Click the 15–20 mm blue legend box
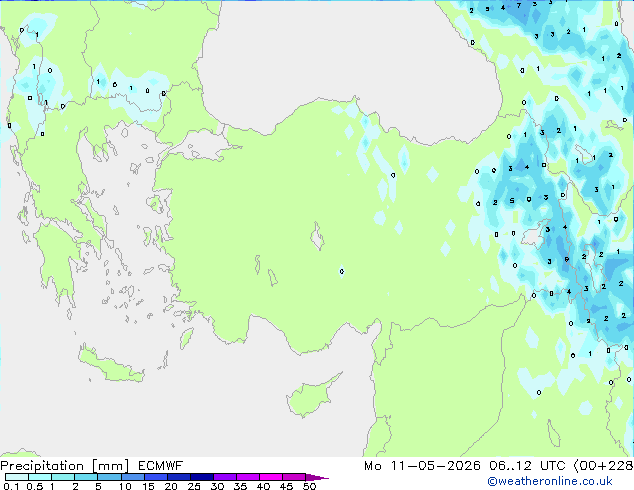The image size is (634, 490). pos(155,477)
